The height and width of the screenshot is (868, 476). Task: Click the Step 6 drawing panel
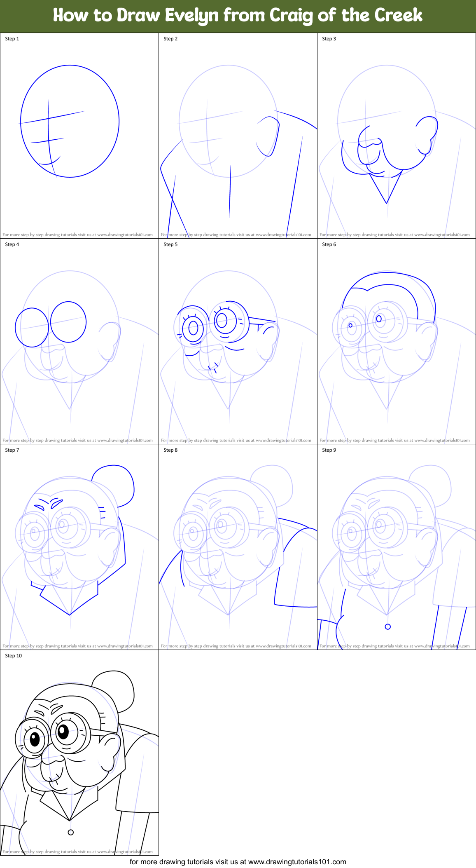click(397, 341)
